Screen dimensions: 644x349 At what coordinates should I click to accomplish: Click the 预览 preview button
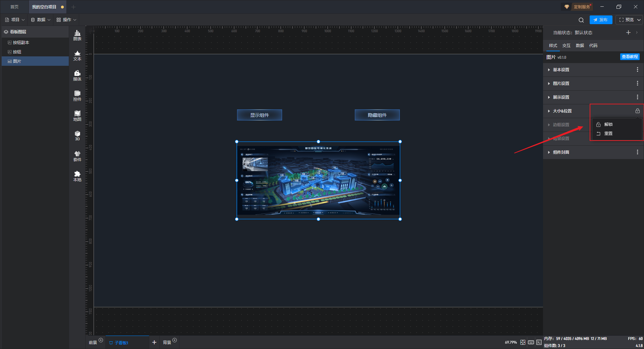point(626,20)
